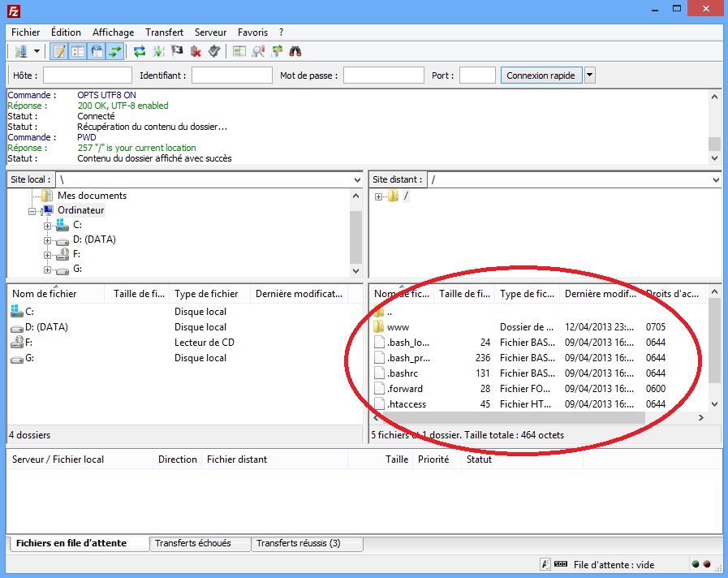Click the message log vertical scrollbar
This screenshot has height=578, width=728.
[714, 127]
